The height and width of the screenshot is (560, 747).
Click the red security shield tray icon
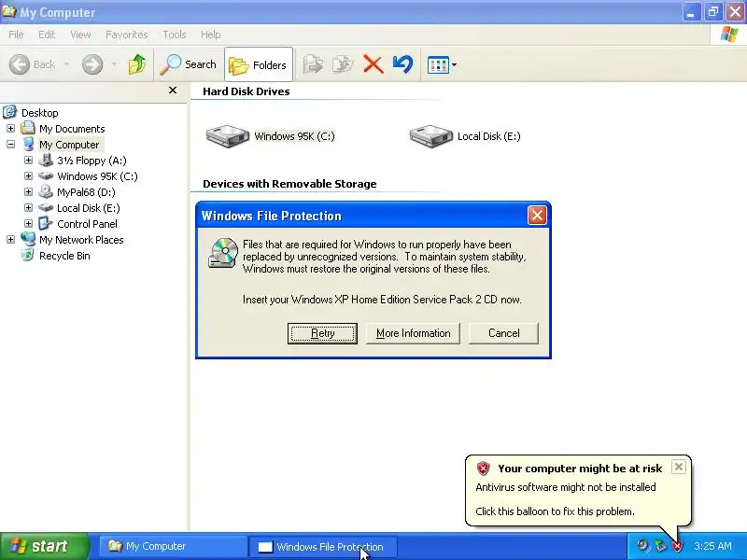coord(677,546)
